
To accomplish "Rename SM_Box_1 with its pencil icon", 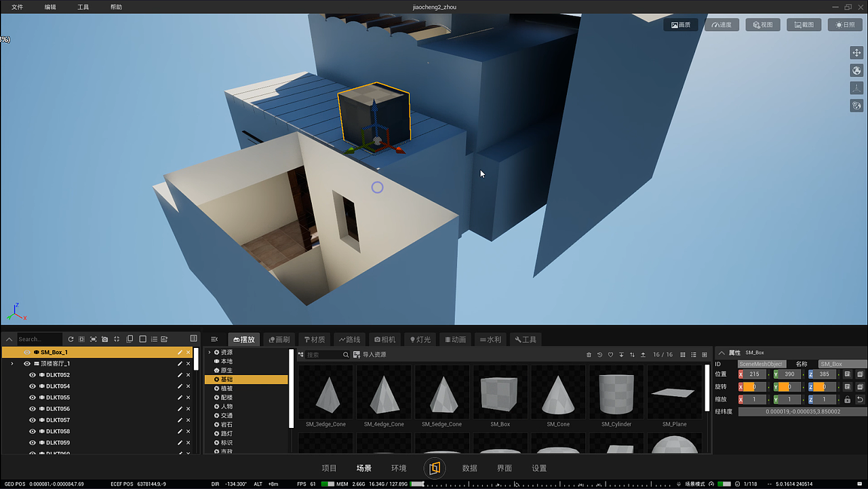I will (180, 353).
